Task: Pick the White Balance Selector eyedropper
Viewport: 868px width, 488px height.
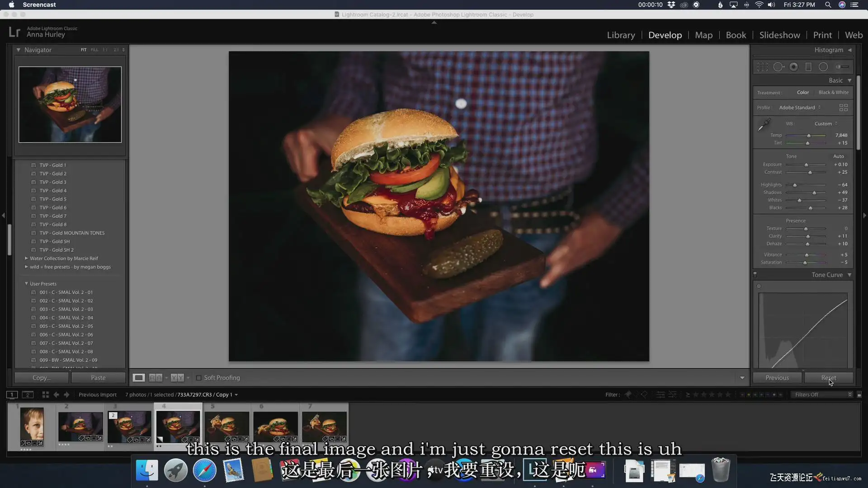Action: coord(764,124)
